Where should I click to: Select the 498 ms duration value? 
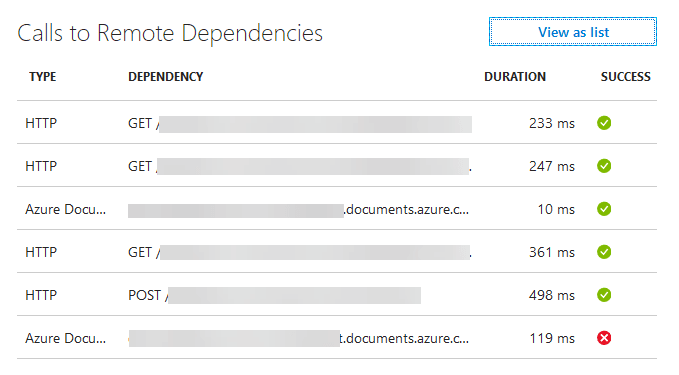coord(552,295)
